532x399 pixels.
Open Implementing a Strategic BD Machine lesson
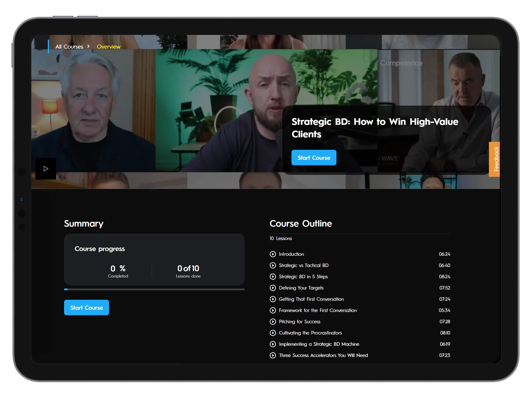tap(319, 344)
